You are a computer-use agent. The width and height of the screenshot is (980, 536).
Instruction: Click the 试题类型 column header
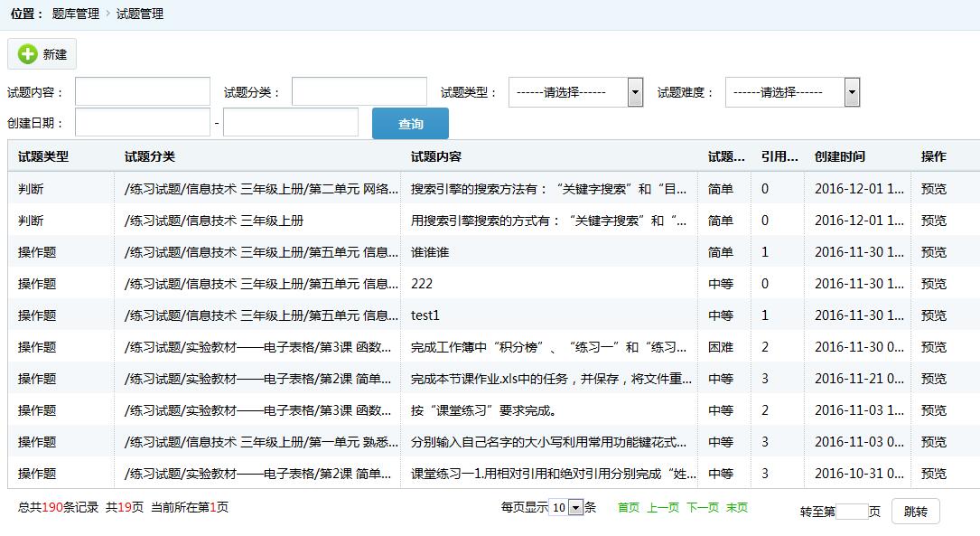click(x=43, y=156)
